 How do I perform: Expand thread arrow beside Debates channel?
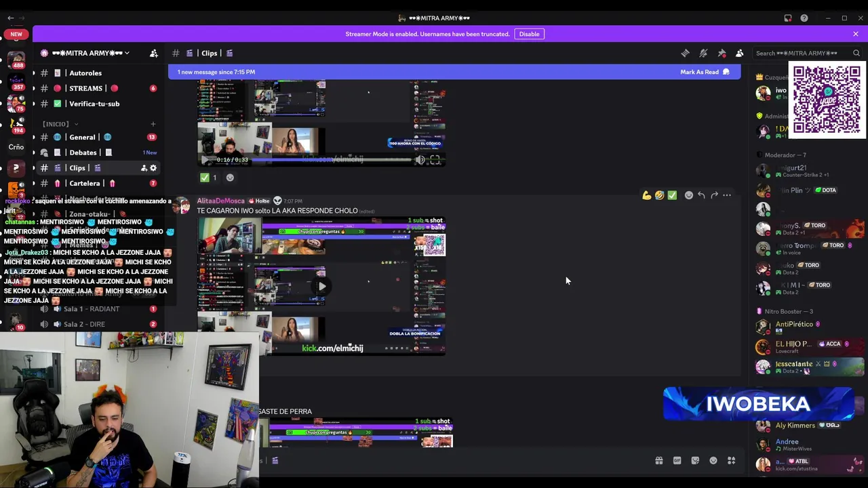pyautogui.click(x=34, y=152)
